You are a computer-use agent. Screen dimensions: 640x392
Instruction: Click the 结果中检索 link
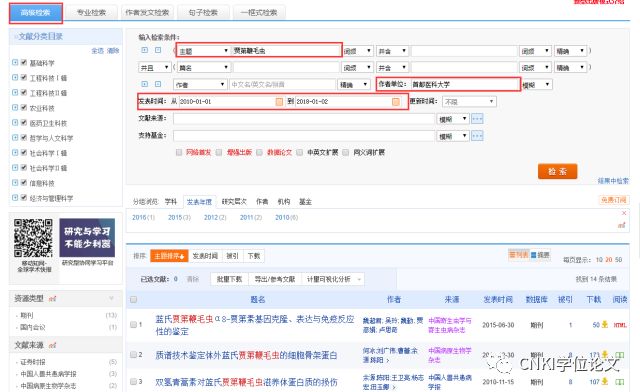(x=613, y=181)
